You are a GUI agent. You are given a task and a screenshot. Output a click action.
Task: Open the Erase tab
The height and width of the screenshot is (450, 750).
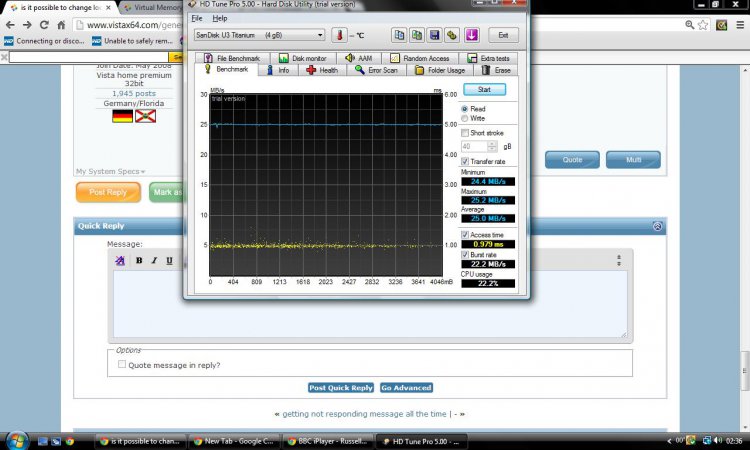point(496,70)
